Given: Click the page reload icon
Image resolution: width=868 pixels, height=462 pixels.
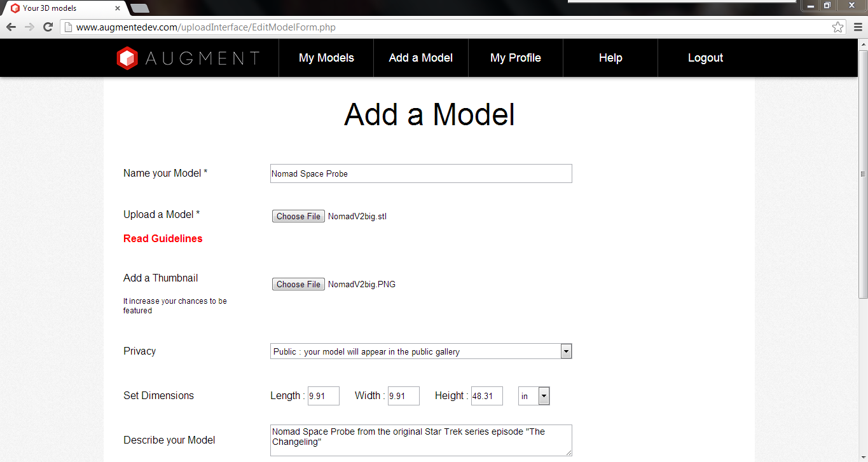Looking at the screenshot, I should [x=47, y=27].
